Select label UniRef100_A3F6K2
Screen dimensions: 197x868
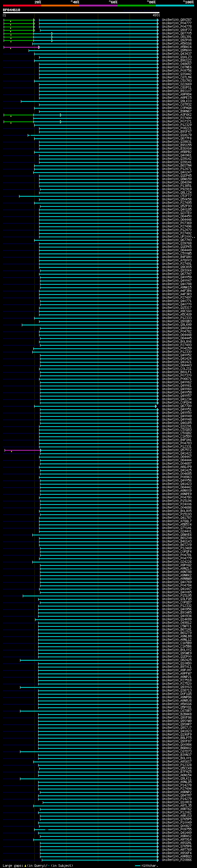tap(176, 115)
